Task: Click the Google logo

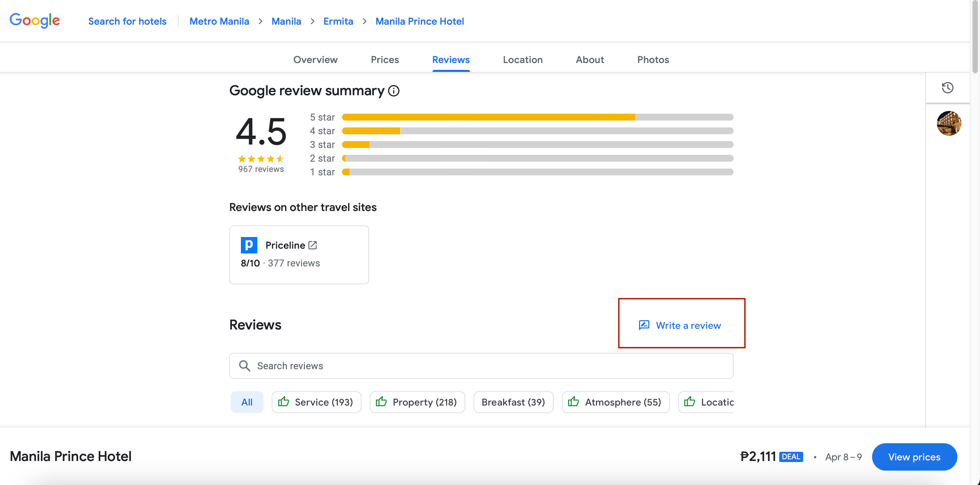Action: point(35,21)
